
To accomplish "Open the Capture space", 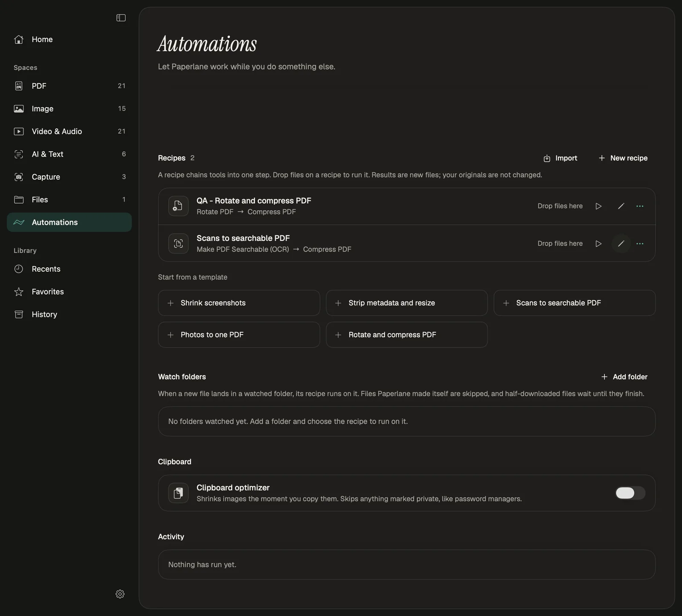I will (x=69, y=177).
